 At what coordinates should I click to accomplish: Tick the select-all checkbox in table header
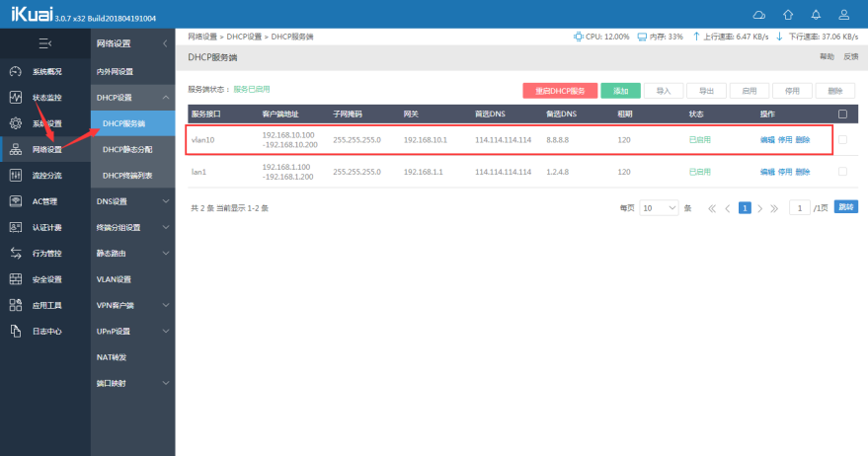click(842, 114)
